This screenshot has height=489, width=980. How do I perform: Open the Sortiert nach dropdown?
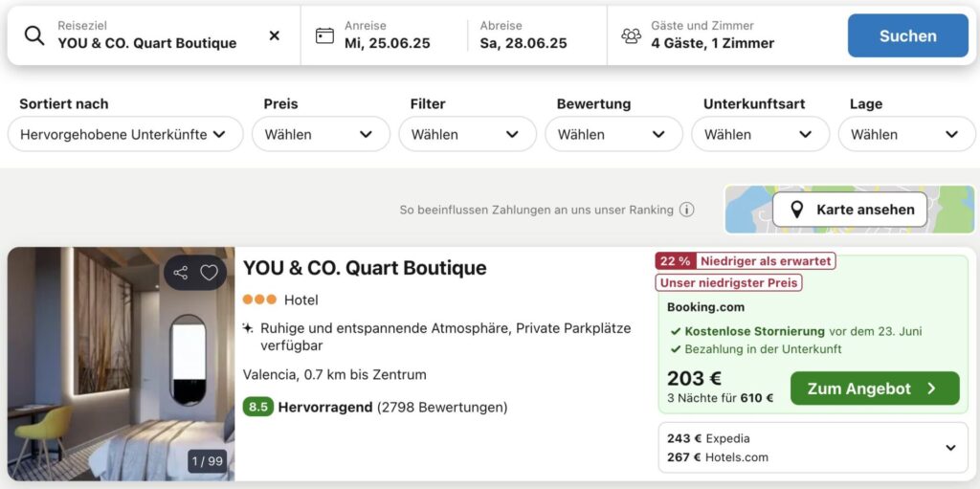tap(125, 134)
